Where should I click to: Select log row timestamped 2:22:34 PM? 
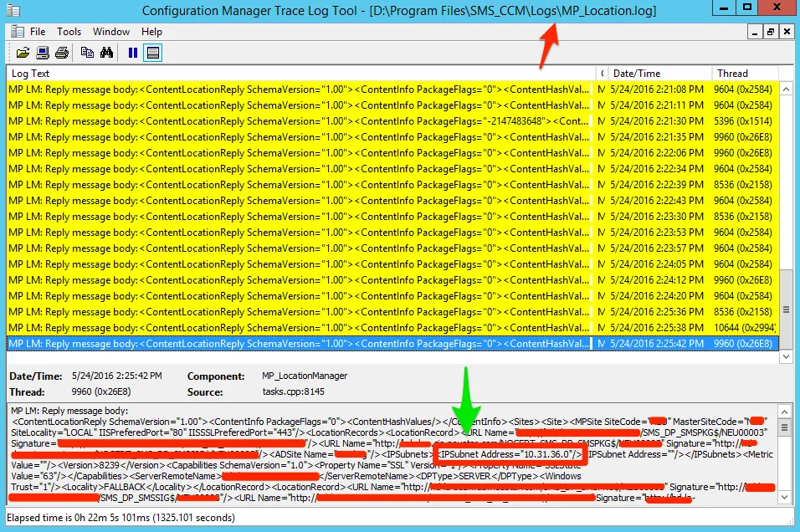[392, 168]
